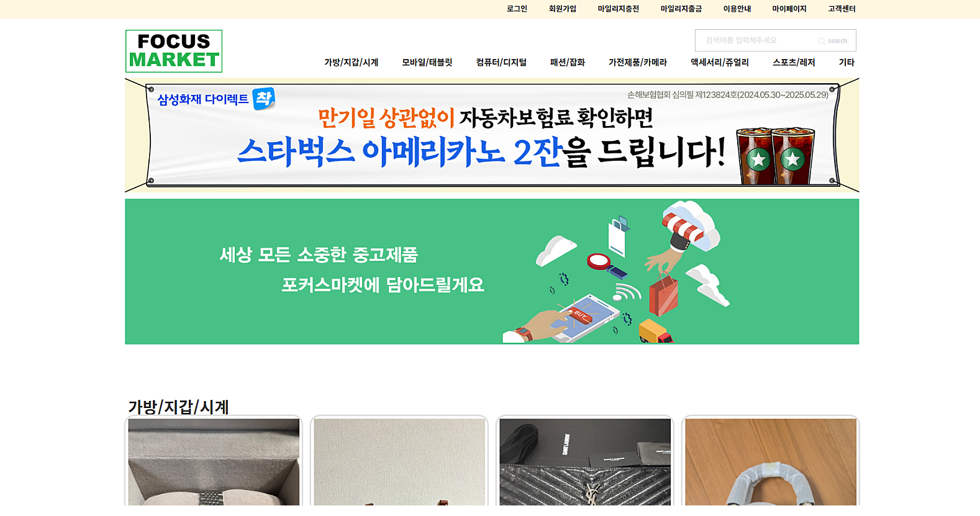
Task: Click the search magnifier icon
Action: tap(822, 41)
